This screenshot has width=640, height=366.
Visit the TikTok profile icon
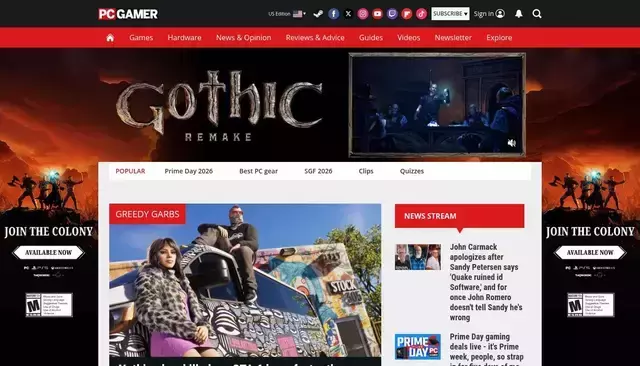[422, 14]
